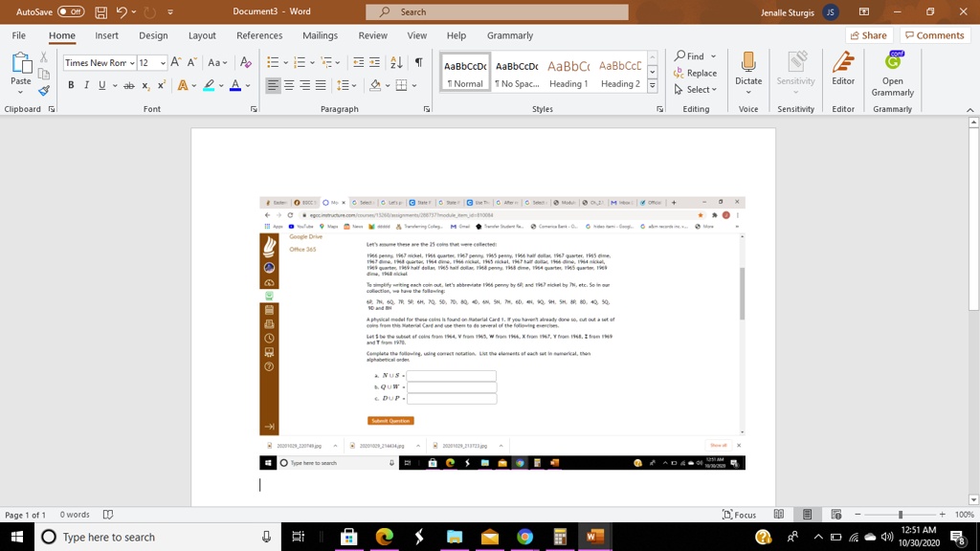980x551 pixels.
Task: Show paragraph marks with pilcrow icon
Action: 418,62
